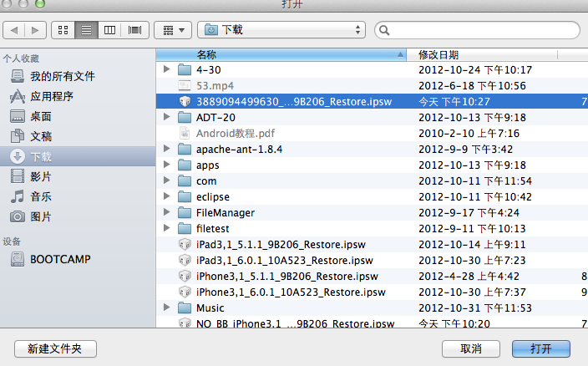588x366 pixels.
Task: Select the eclipse folder icon
Action: pos(185,196)
